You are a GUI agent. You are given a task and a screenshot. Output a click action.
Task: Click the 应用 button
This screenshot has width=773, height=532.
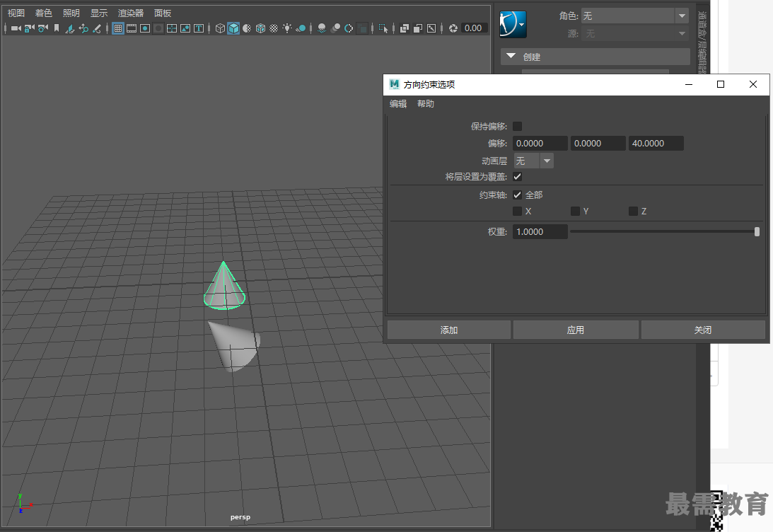575,330
